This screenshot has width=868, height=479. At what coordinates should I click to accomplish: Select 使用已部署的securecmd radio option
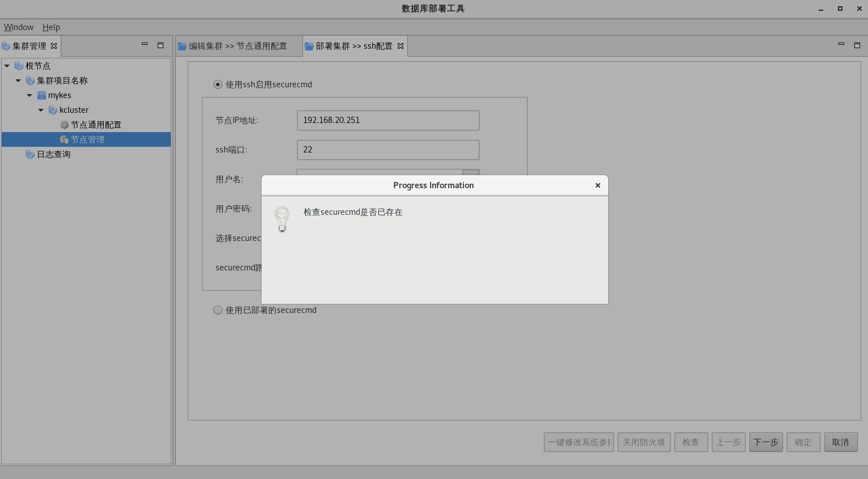pos(218,310)
